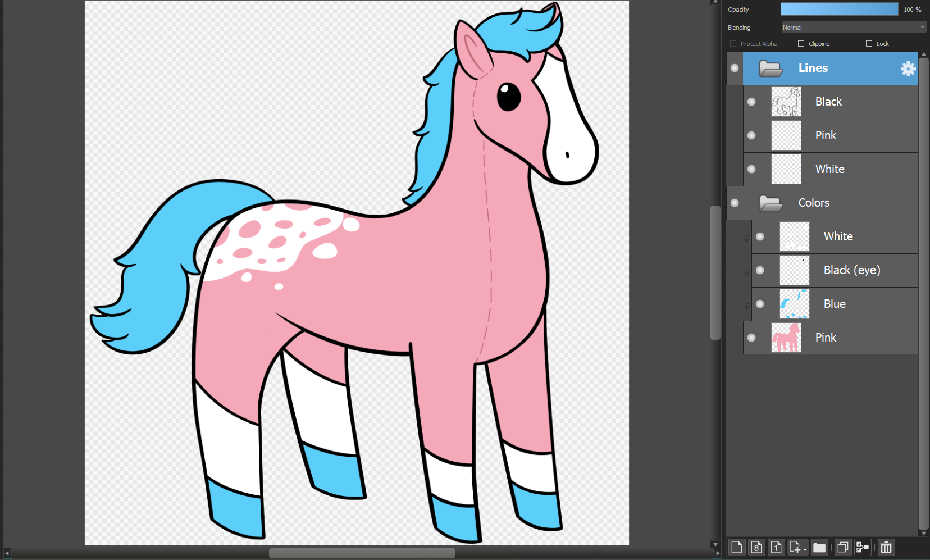Enable the Clipping checkbox
The image size is (930, 560).
801,44
